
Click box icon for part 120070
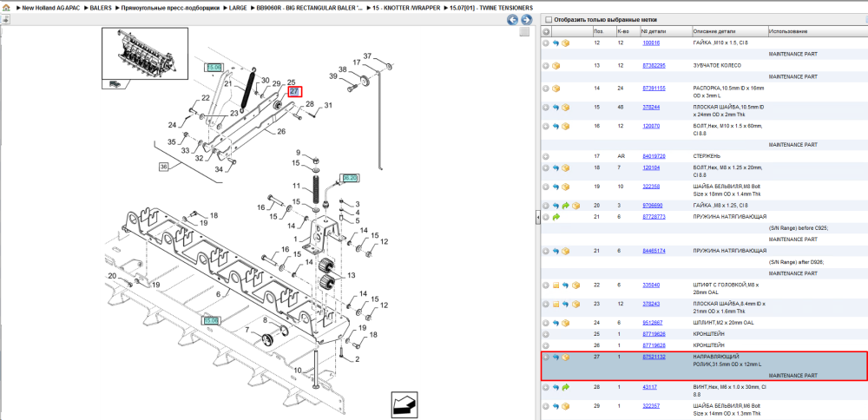[566, 126]
